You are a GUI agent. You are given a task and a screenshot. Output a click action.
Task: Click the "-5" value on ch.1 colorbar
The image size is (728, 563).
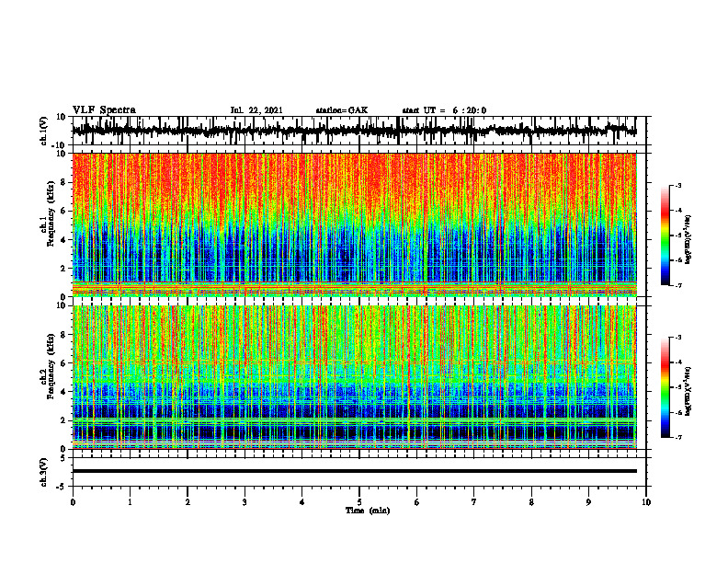click(x=678, y=236)
